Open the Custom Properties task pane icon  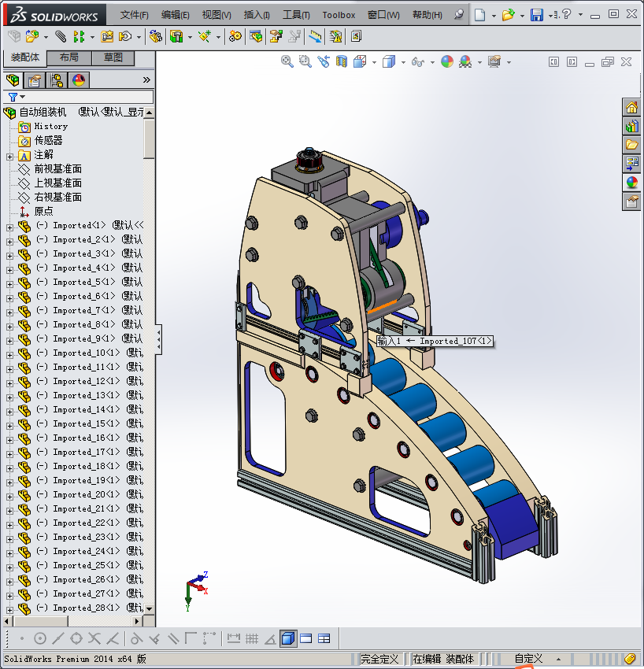click(631, 201)
